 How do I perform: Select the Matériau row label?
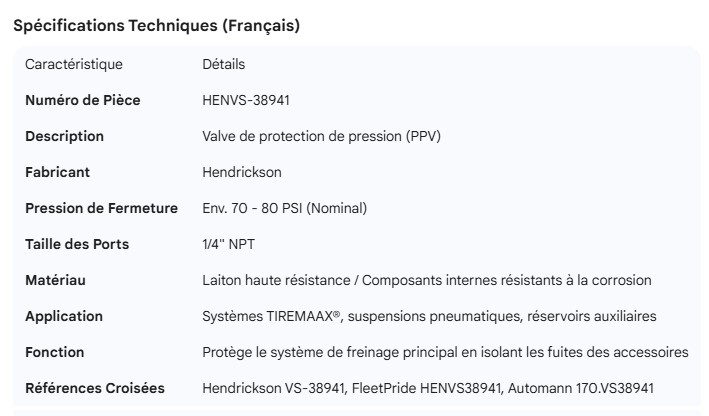55,280
